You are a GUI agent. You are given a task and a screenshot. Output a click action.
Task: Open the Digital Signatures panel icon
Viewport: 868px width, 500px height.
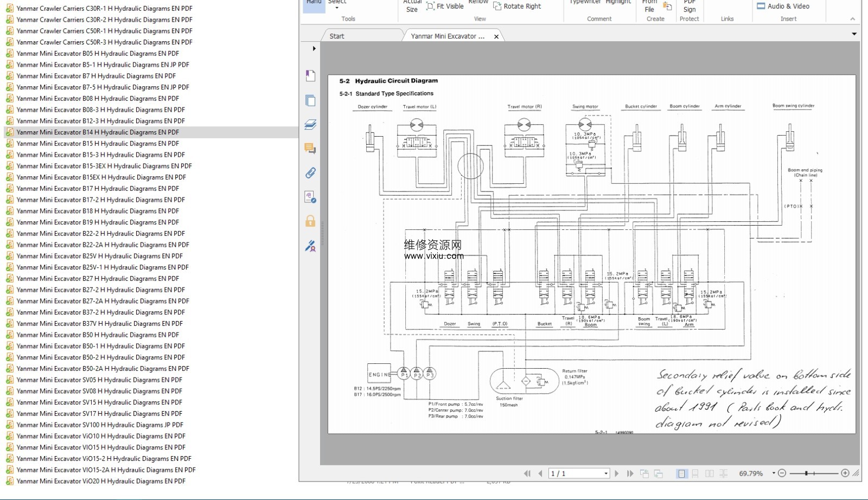pyautogui.click(x=310, y=197)
